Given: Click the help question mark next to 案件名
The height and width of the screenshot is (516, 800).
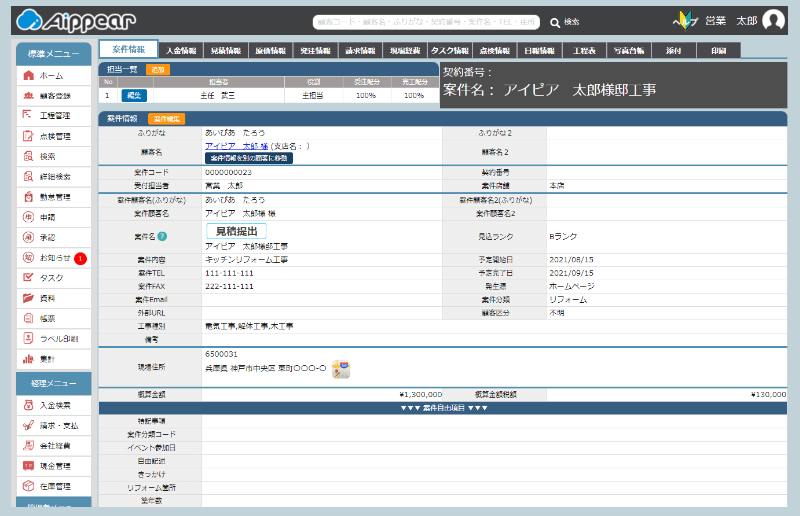Looking at the screenshot, I should tap(162, 236).
